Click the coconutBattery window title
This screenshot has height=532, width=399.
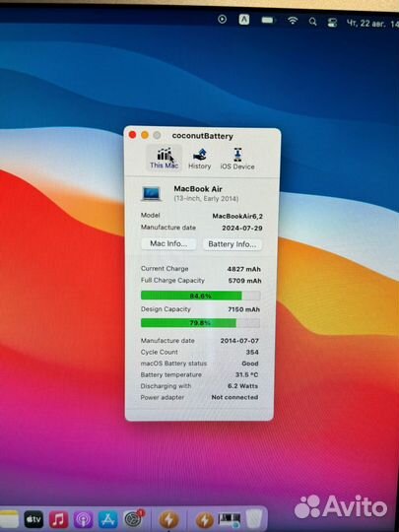click(x=203, y=136)
